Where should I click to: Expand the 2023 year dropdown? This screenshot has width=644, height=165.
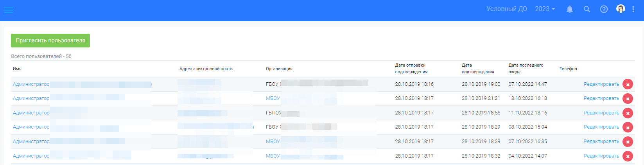click(x=545, y=9)
